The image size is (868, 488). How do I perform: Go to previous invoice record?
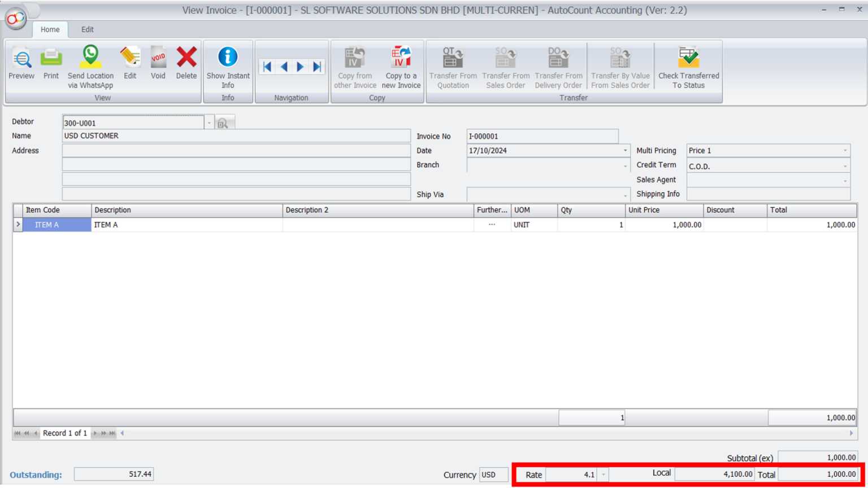tap(284, 67)
